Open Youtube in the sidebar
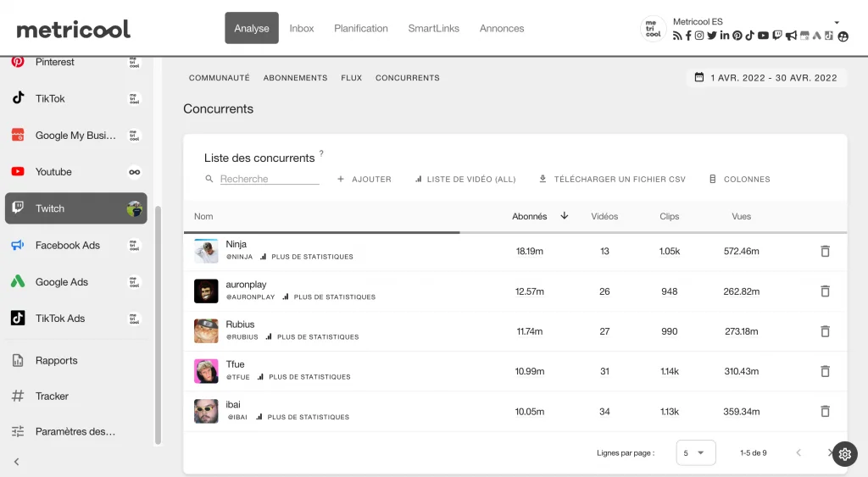 75,171
